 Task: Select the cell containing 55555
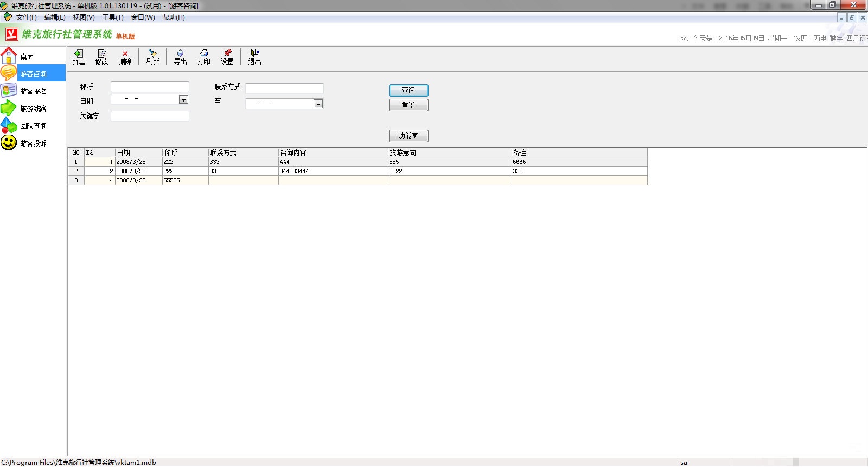tap(186, 180)
